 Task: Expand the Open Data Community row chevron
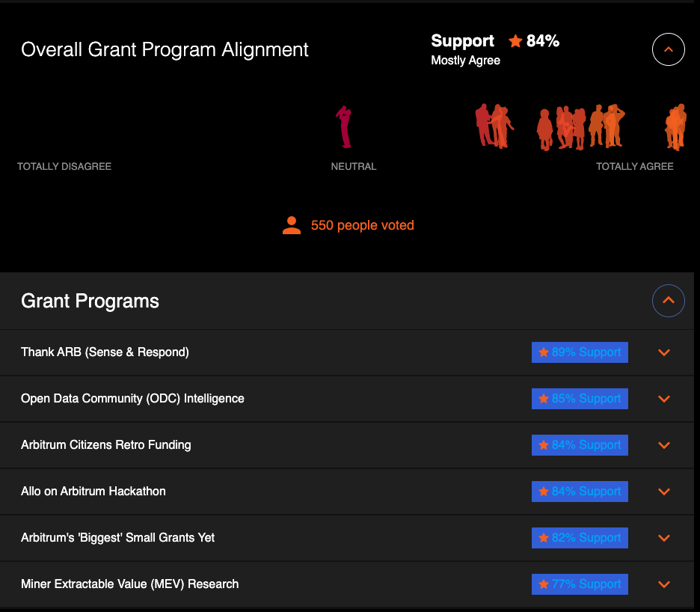click(x=664, y=399)
